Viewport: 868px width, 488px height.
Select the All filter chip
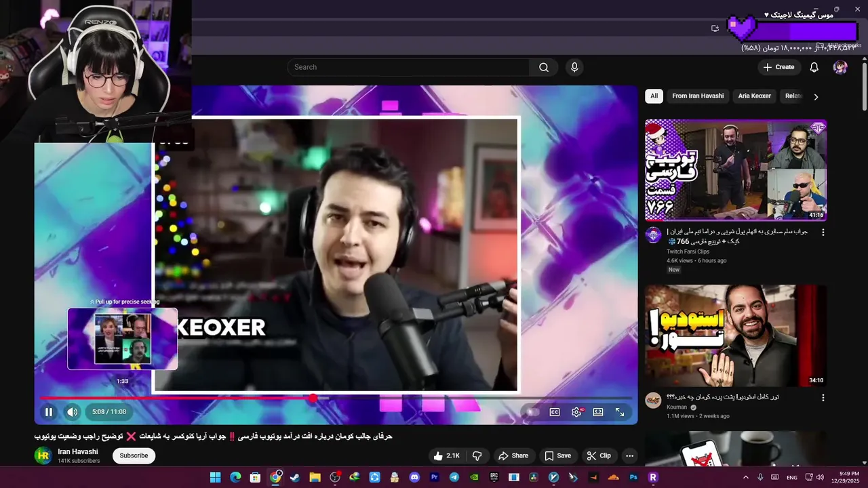654,96
